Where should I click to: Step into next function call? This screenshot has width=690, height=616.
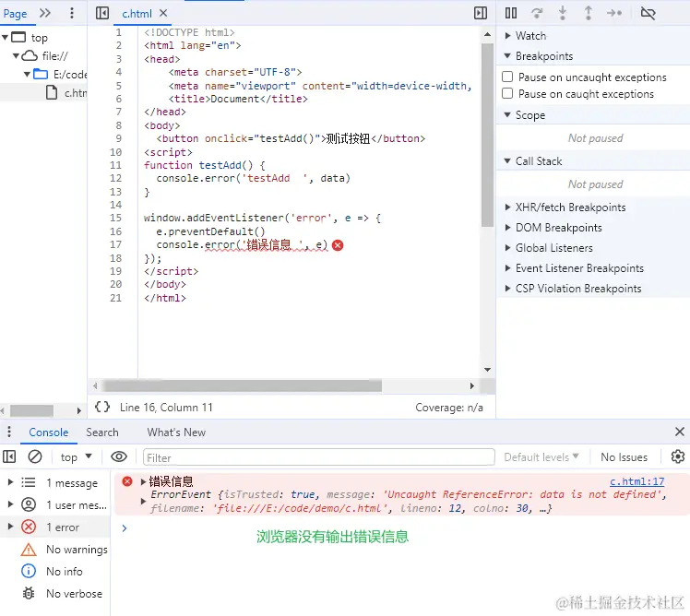pyautogui.click(x=563, y=13)
